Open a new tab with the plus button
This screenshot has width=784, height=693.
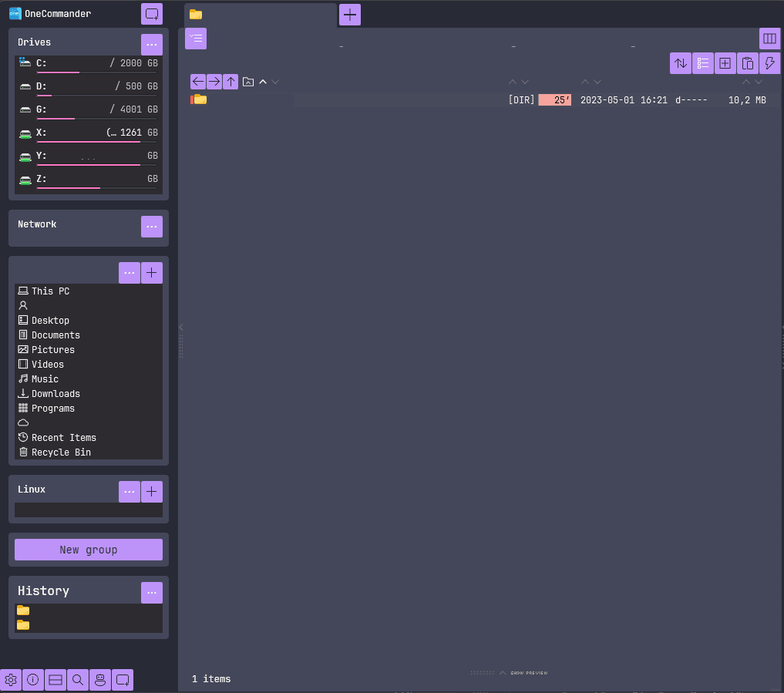coord(349,13)
